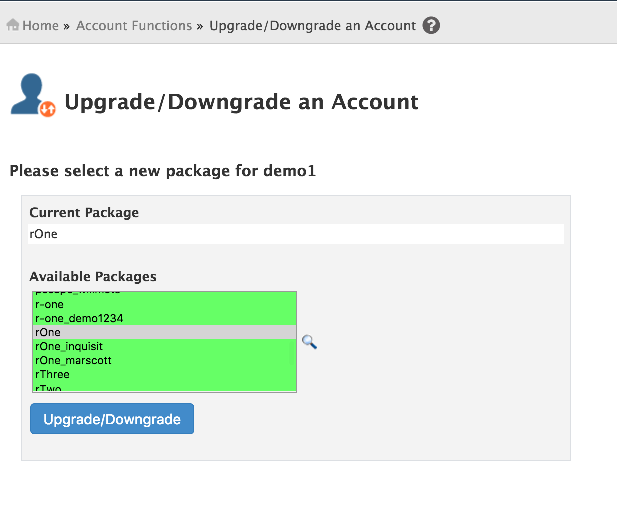
Task: Click the Upgrade/Downgrade an Account breadcrumb text
Action: [312, 26]
